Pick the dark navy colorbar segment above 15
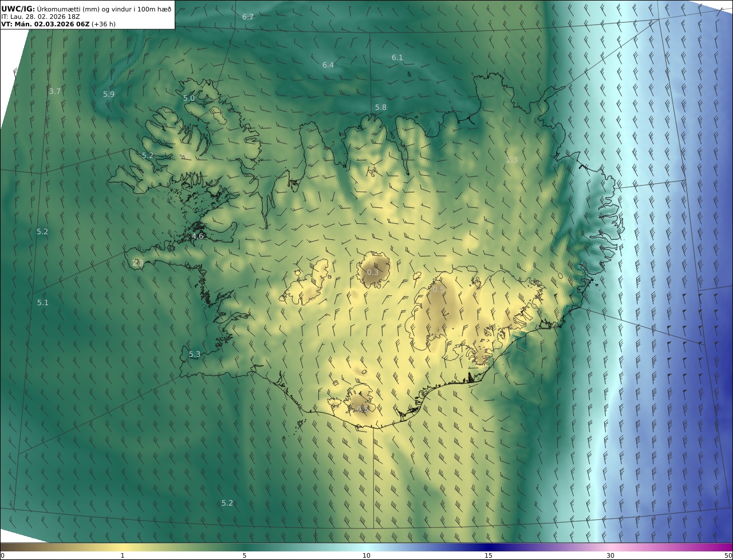Screen dimensions: 733x560 pyautogui.click(x=488, y=547)
